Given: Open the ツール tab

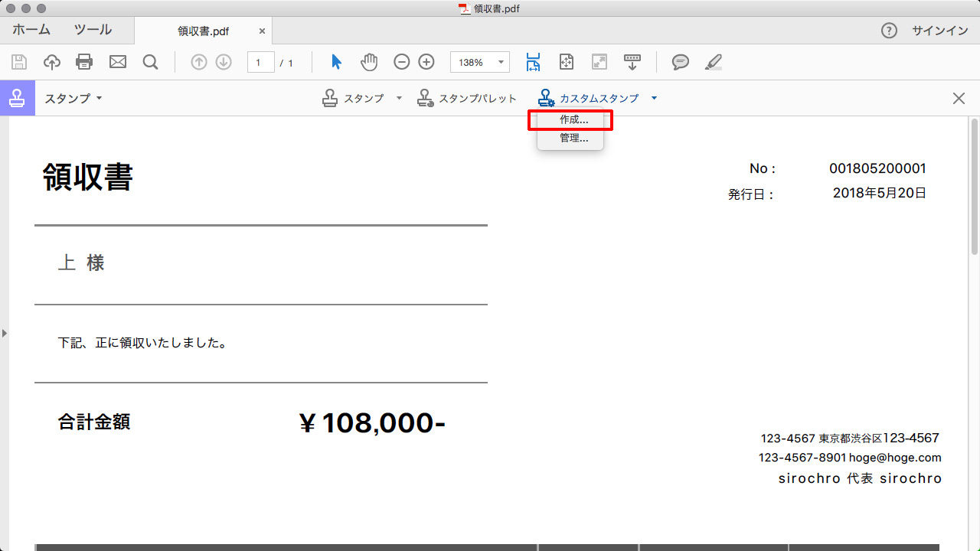Looking at the screenshot, I should tap(93, 30).
